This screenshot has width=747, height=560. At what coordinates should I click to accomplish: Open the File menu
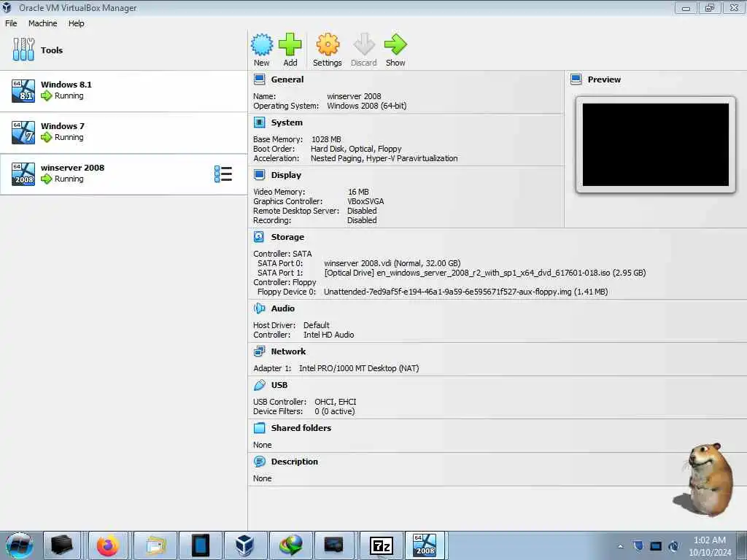tap(11, 23)
